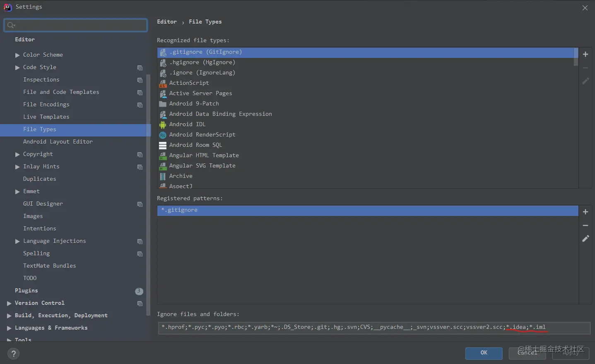Click project-level icon next to Spelling
The height and width of the screenshot is (364, 595).
pyautogui.click(x=140, y=254)
